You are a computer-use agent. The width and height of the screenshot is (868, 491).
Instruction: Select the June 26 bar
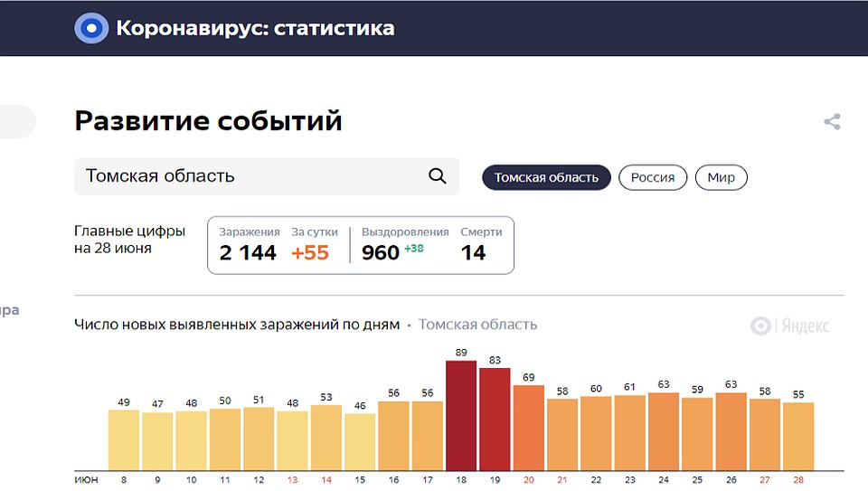click(x=731, y=431)
